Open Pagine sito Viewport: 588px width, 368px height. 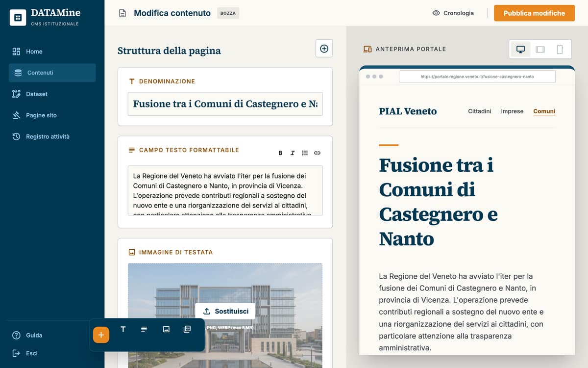(52, 115)
